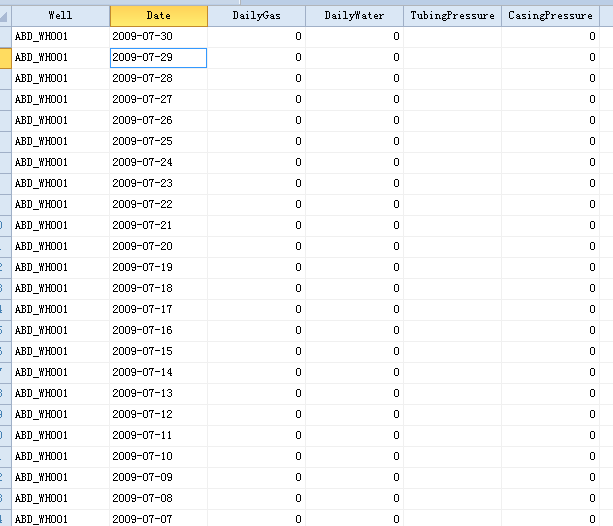Select the CasingPressure column header
This screenshot has width=613, height=526.
[550, 16]
